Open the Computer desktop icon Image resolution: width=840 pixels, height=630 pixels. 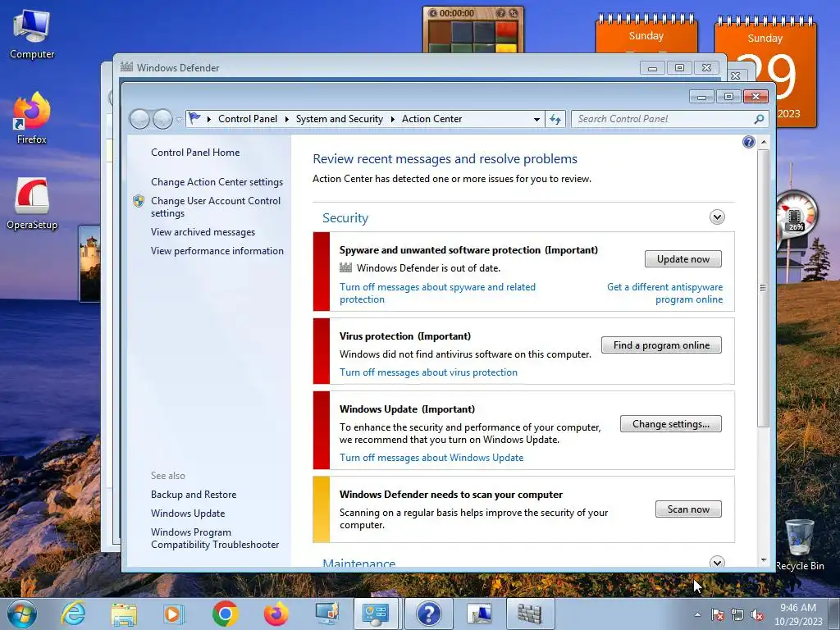32,33
